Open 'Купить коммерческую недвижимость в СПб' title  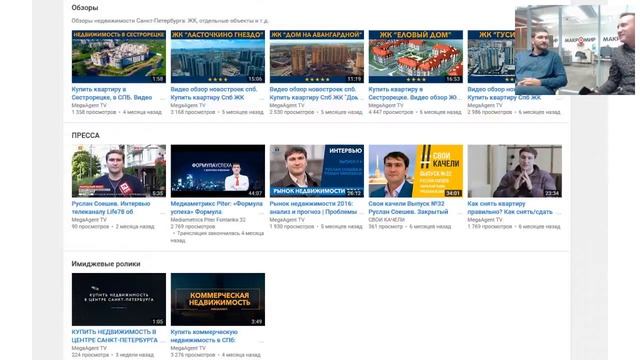204,336
